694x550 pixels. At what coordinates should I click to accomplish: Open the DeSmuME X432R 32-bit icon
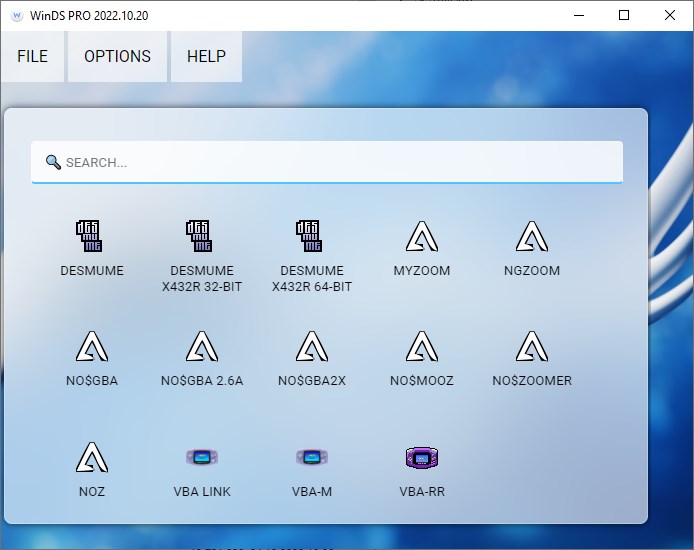(x=199, y=236)
